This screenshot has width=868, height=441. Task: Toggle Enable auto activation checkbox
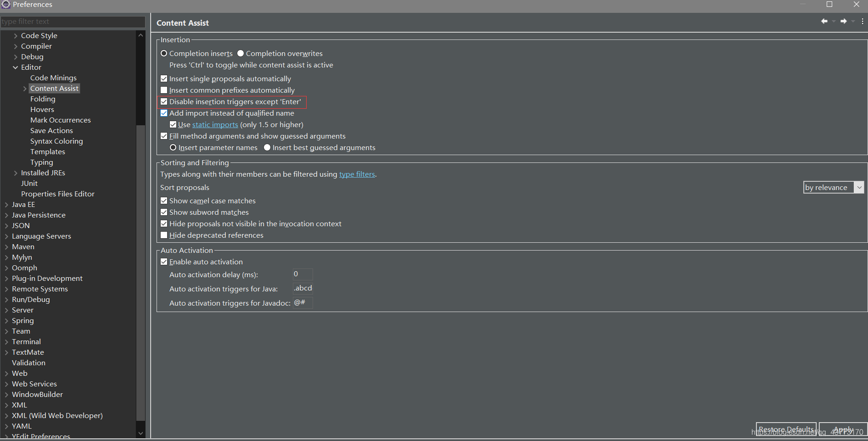point(164,262)
